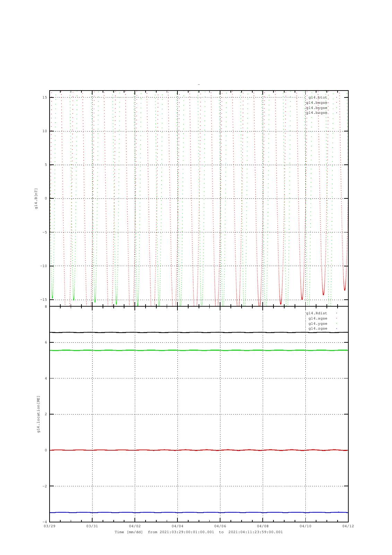Click the 10 tick on the B axis
Viewport: 392px width, 555px height.
tap(45, 131)
